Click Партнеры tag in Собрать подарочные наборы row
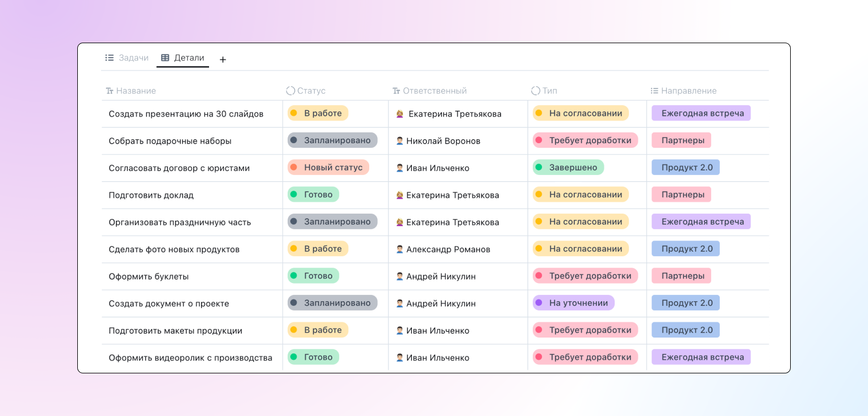This screenshot has height=416, width=868. point(681,140)
